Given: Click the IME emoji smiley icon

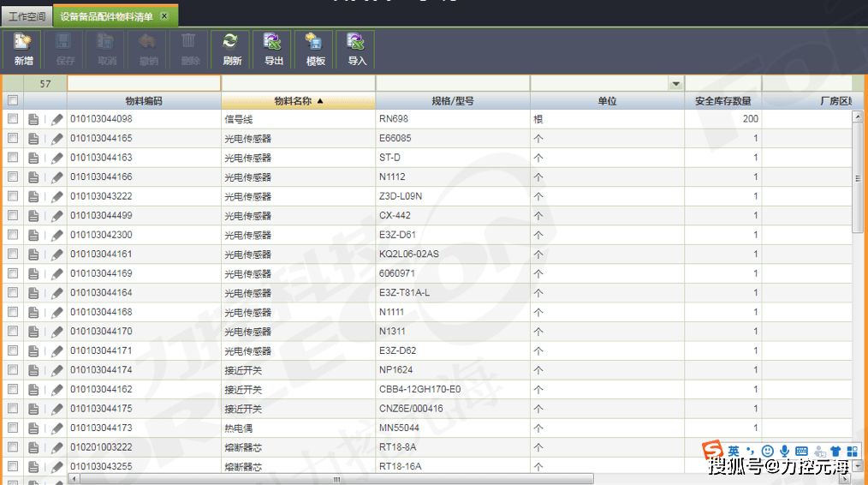Looking at the screenshot, I should pos(767,452).
